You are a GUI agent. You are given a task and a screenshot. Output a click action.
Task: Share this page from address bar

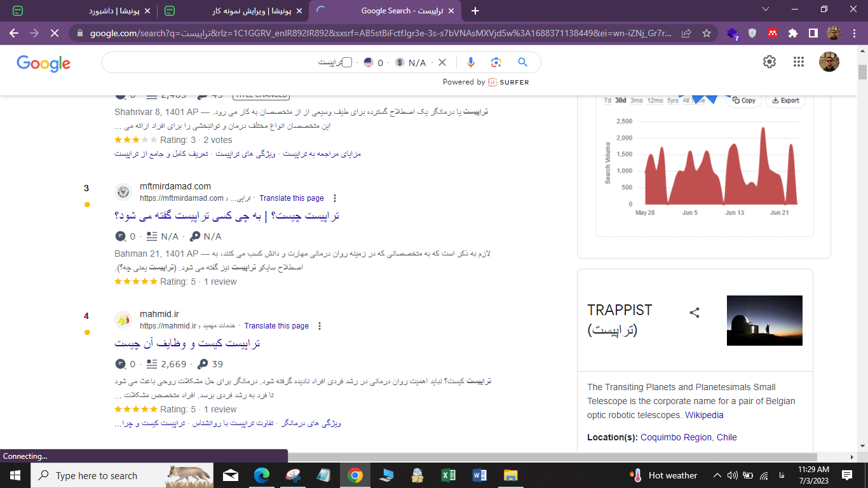(686, 33)
